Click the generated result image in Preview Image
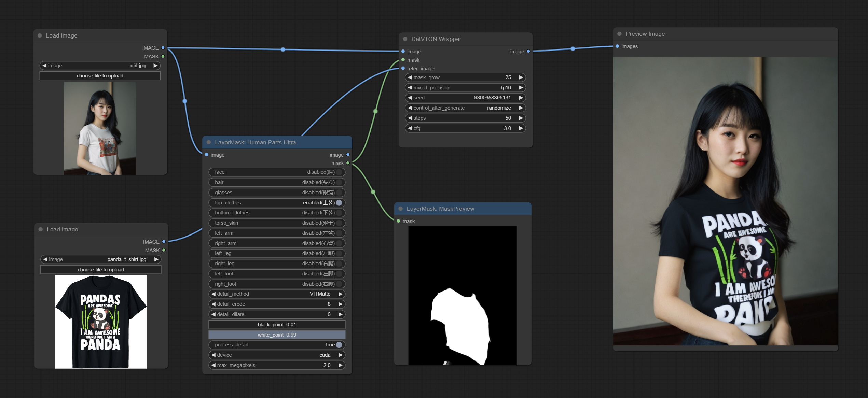 point(725,201)
